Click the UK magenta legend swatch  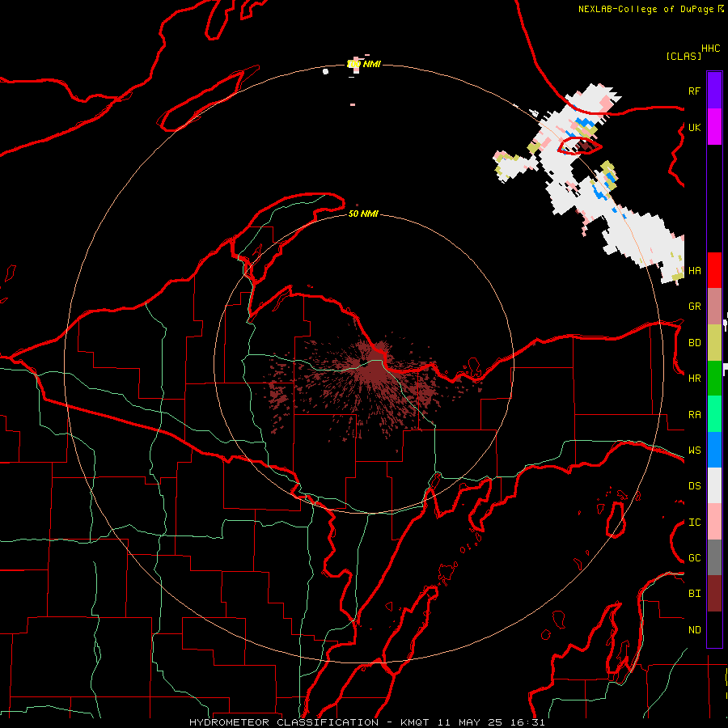click(x=714, y=126)
